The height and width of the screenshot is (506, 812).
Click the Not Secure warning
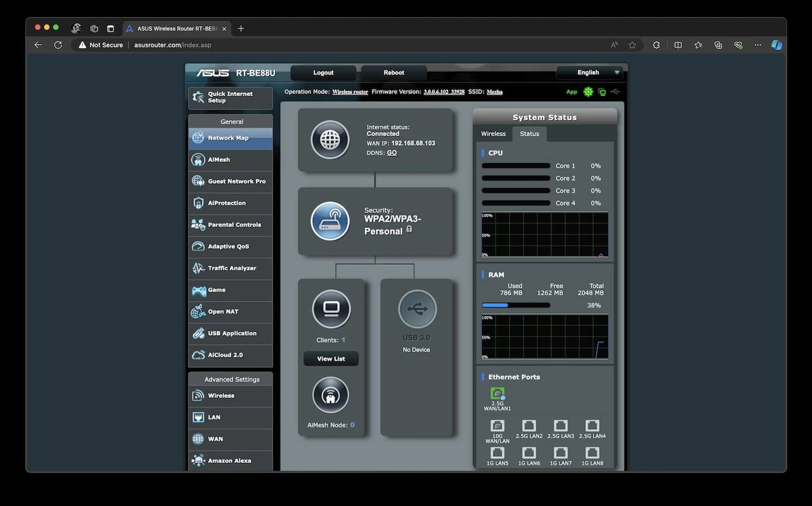click(x=101, y=45)
